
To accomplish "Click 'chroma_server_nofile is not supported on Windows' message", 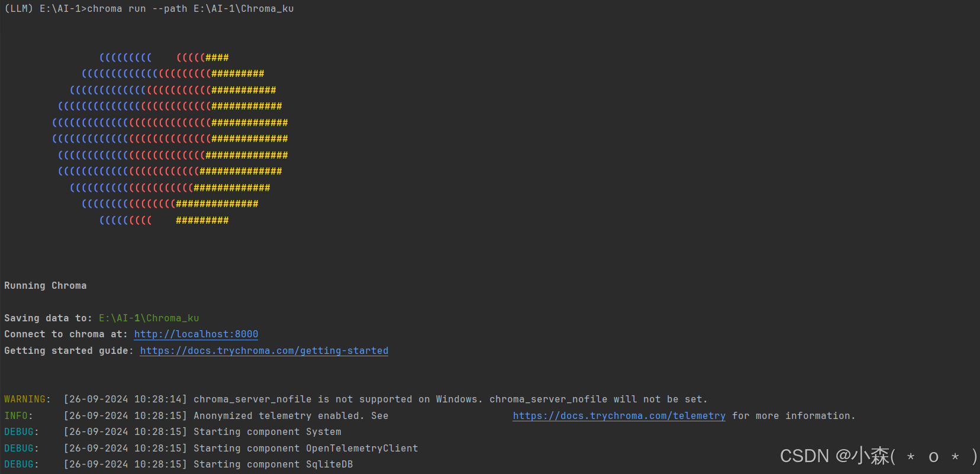I will [x=339, y=399].
